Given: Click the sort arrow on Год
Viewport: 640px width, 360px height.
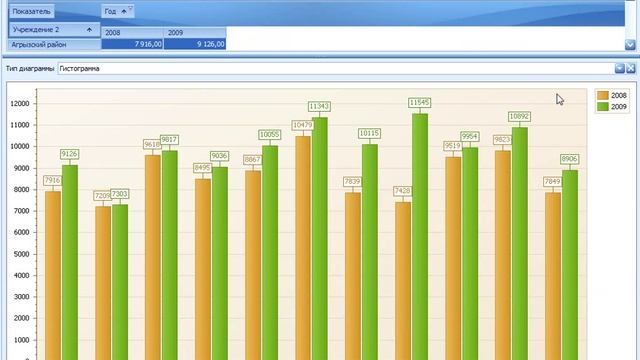Looking at the screenshot, I should 124,12.
